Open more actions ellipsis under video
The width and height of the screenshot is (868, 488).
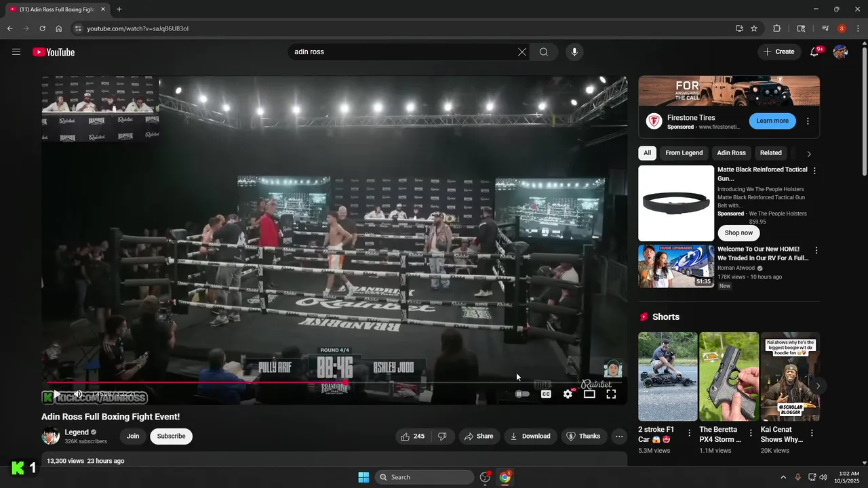coord(619,436)
